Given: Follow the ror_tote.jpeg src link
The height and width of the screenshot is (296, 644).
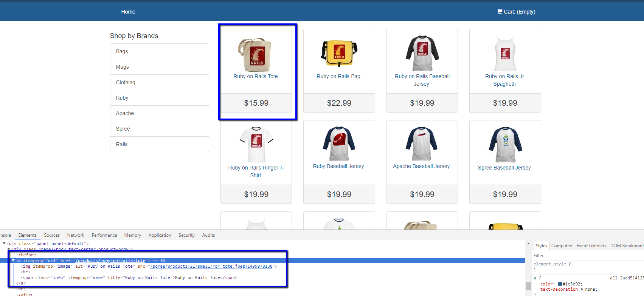Looking at the screenshot, I should (211, 266).
